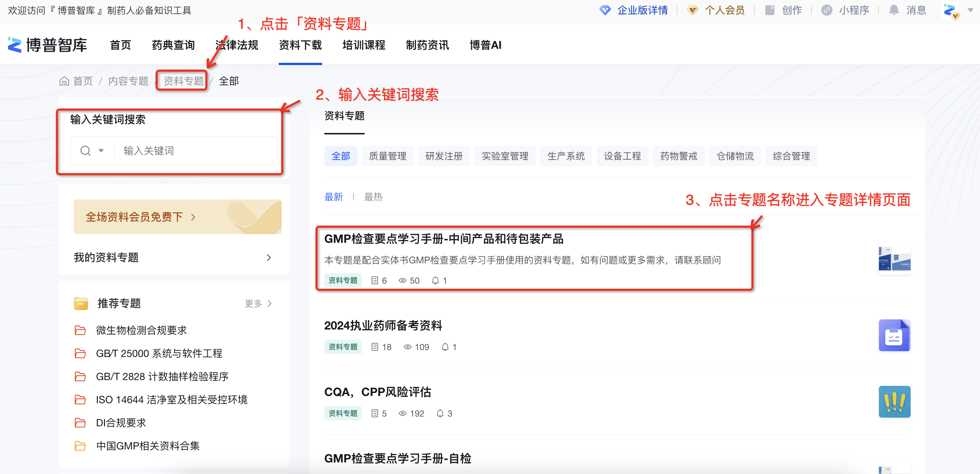Image resolution: width=980 pixels, height=474 pixels.
Task: Click the search magnifier icon
Action: click(x=86, y=151)
